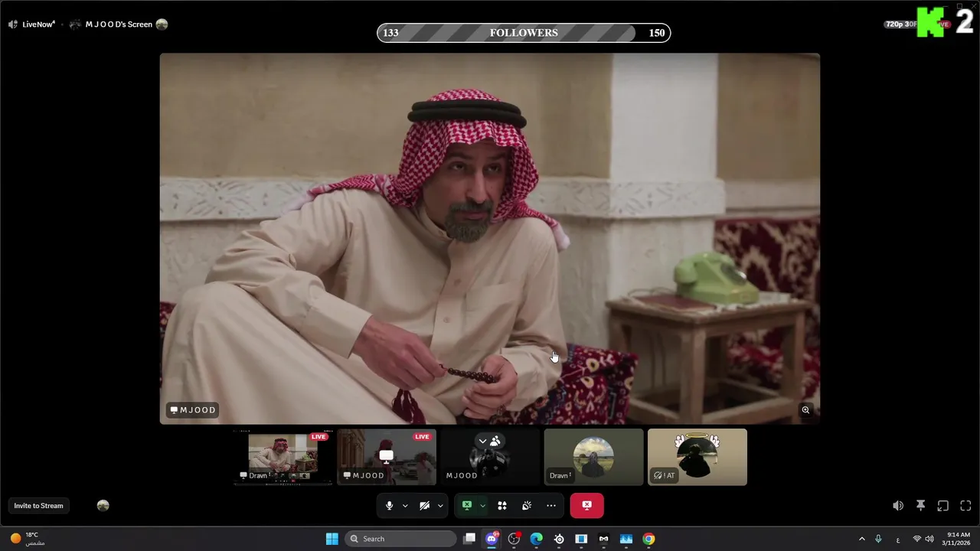980x551 pixels.
Task: Select Dravn's avatar participant tile
Action: click(x=593, y=457)
